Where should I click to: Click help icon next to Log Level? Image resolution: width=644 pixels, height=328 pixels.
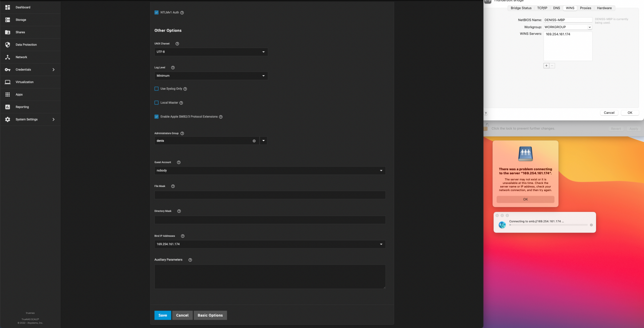pos(173,67)
